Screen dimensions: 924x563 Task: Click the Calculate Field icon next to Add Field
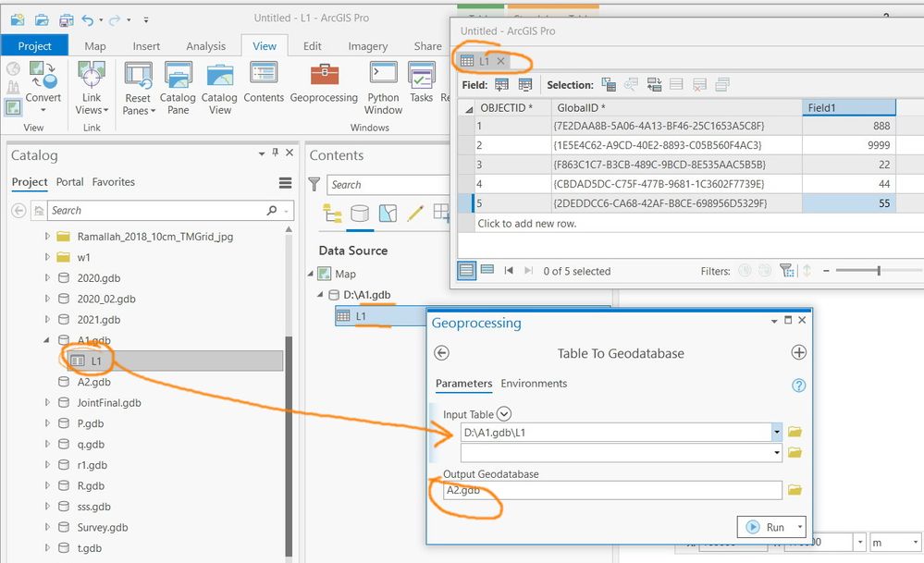click(x=525, y=85)
